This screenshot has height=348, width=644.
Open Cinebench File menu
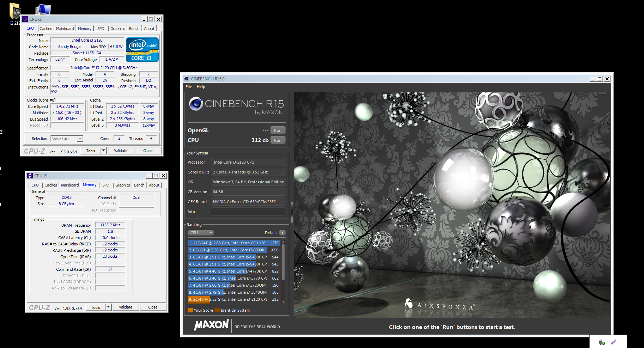[189, 87]
